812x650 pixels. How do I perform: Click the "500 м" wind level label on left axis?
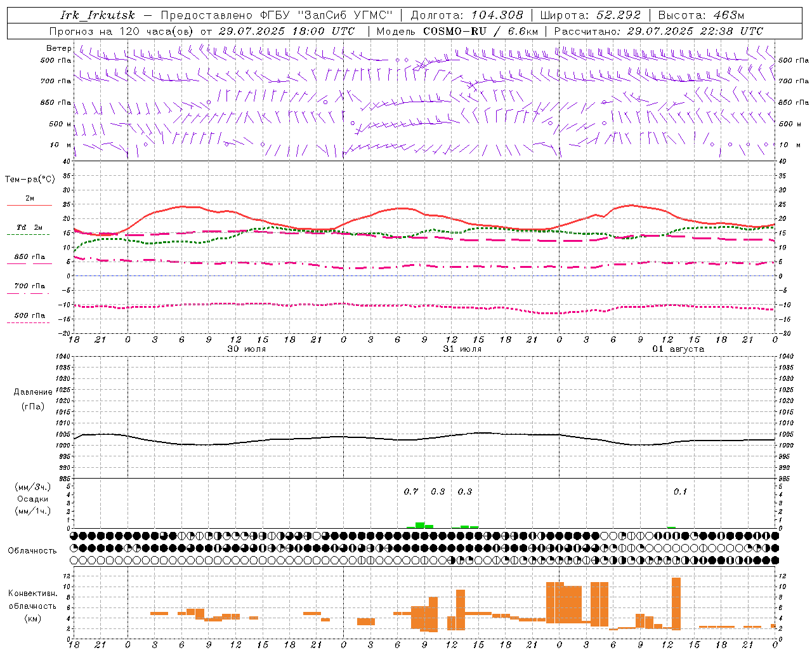tap(60, 124)
